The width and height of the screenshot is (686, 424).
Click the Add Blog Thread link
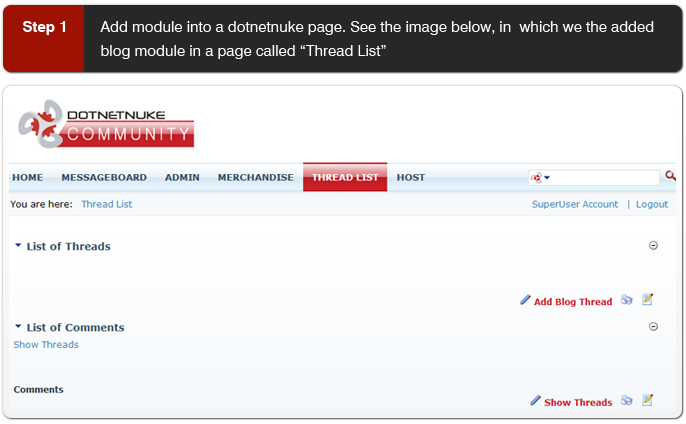coord(573,302)
